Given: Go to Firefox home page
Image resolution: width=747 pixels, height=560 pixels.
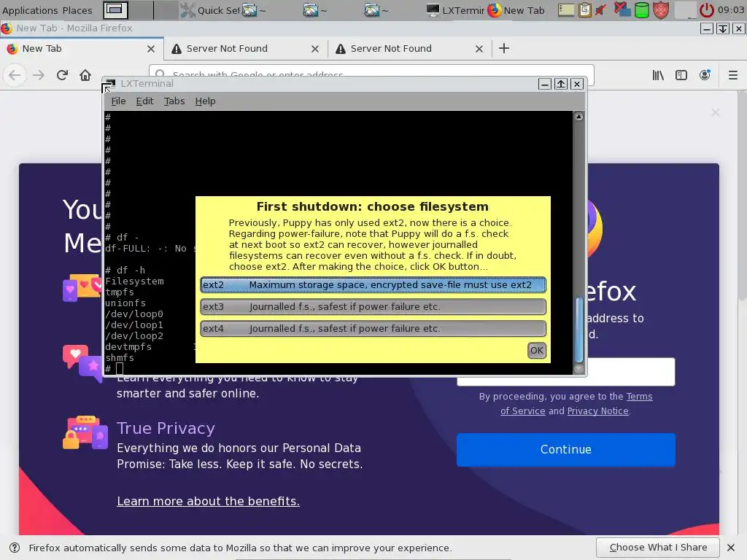Looking at the screenshot, I should point(85,75).
